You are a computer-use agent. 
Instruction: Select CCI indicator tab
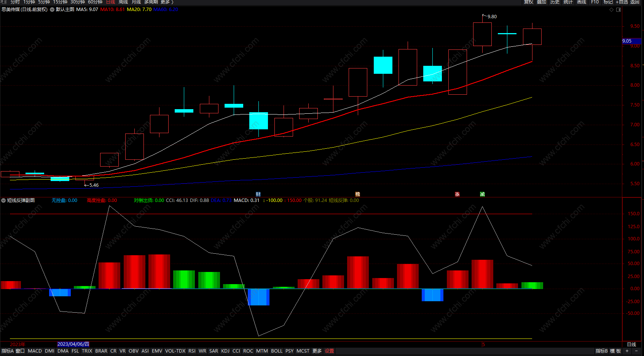coord(236,351)
